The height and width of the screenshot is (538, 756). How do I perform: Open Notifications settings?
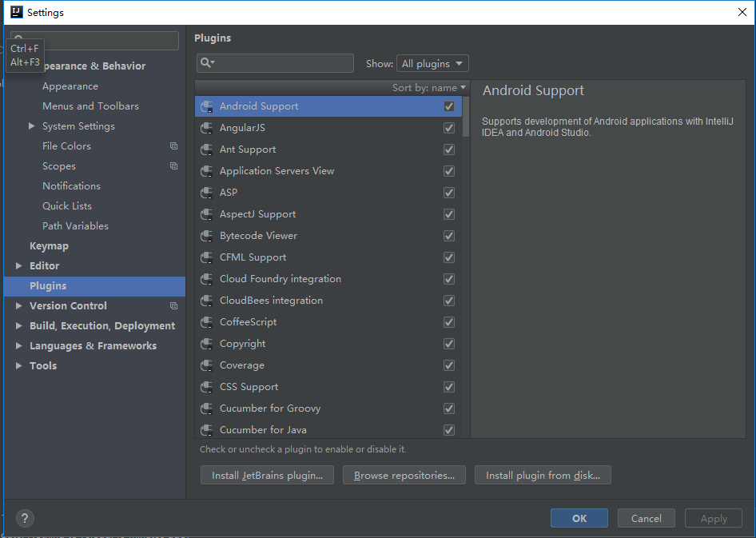(71, 186)
